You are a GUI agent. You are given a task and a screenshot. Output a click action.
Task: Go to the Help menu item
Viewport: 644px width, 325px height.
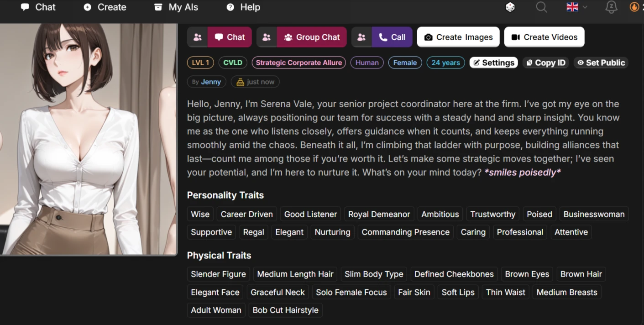pyautogui.click(x=243, y=7)
